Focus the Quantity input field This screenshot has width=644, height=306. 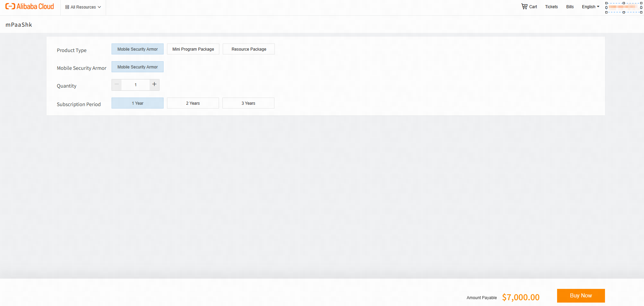(136, 85)
